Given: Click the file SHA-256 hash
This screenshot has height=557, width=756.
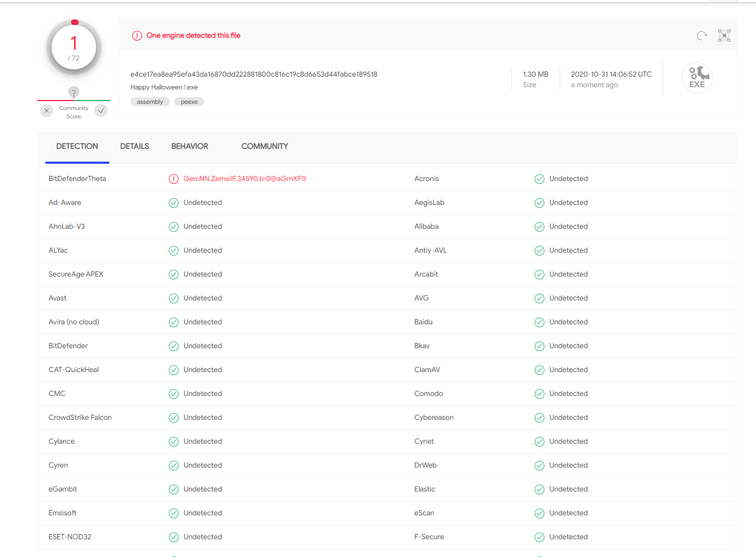Looking at the screenshot, I should 254,74.
